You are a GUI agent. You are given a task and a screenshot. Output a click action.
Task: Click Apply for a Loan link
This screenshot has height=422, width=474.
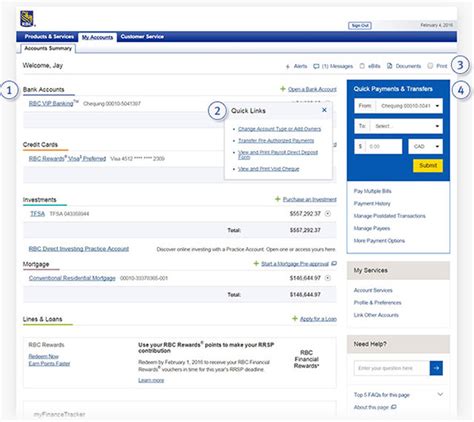point(318,319)
